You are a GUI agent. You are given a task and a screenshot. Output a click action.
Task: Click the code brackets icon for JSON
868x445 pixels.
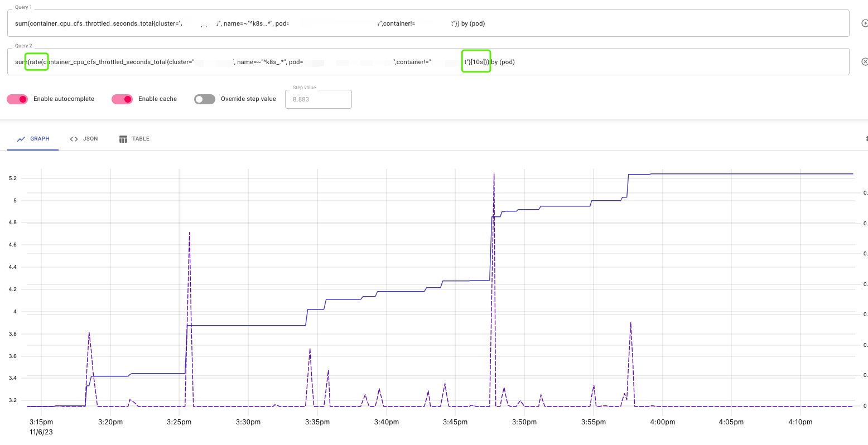pyautogui.click(x=74, y=139)
